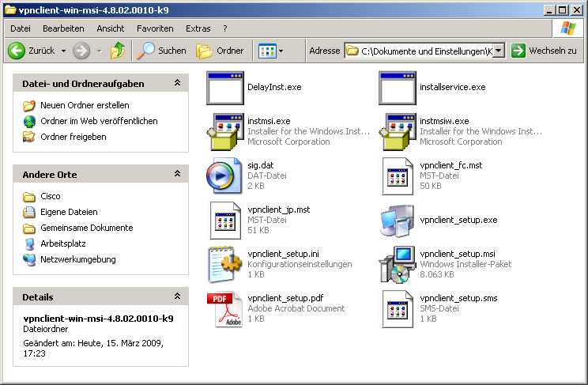Image resolution: width=588 pixels, height=385 pixels.
Task: Open the forward history dropdown arrow
Action: [99, 51]
